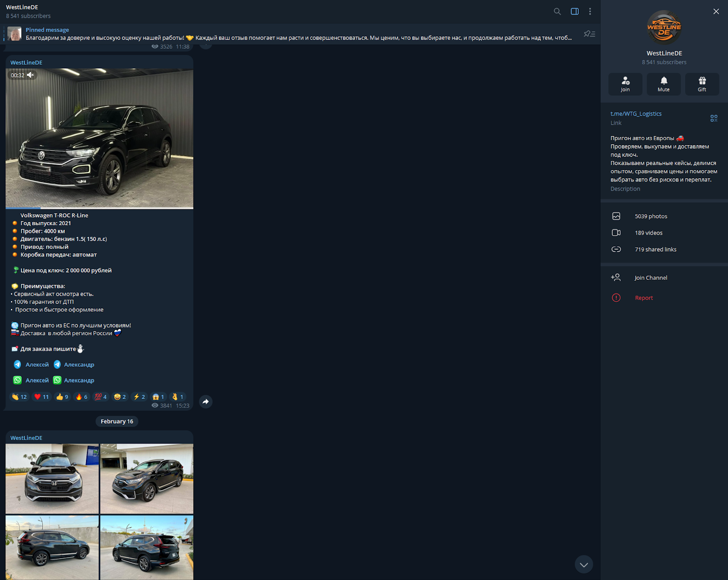
Task: Open the three-dot more options menu
Action: [x=590, y=11]
